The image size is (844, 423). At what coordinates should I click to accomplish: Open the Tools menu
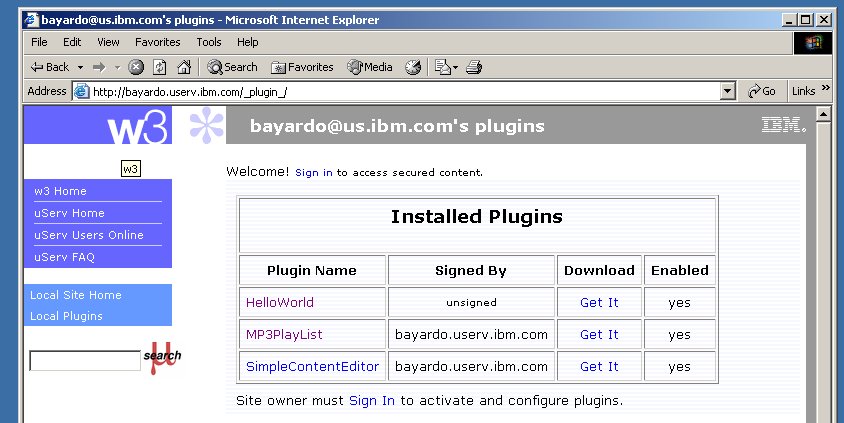[209, 42]
